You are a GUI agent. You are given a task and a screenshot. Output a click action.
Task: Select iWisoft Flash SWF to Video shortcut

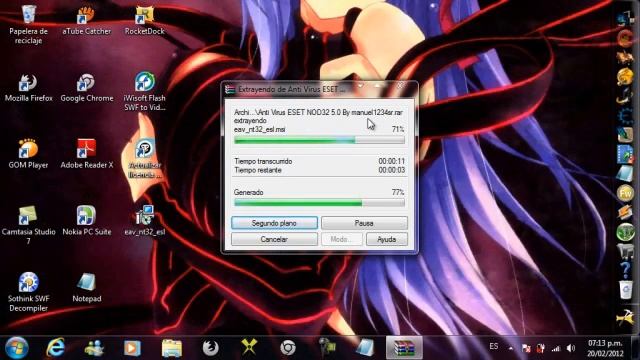click(144, 92)
